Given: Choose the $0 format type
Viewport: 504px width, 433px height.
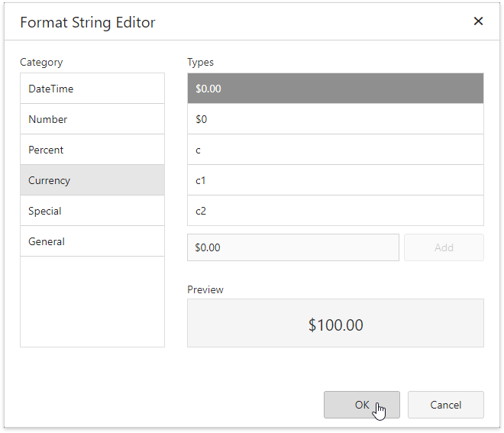Looking at the screenshot, I should click(x=335, y=119).
